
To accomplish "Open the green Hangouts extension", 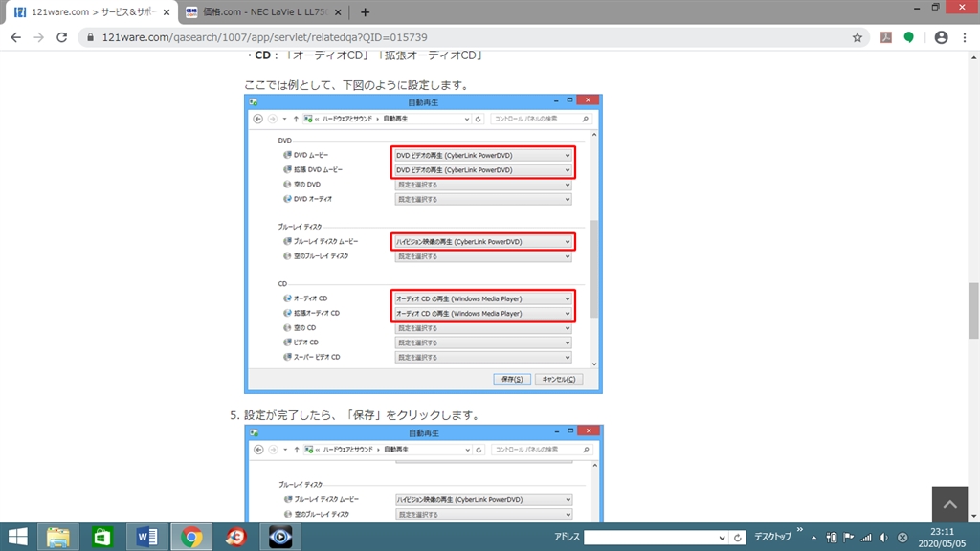I will coord(909,37).
